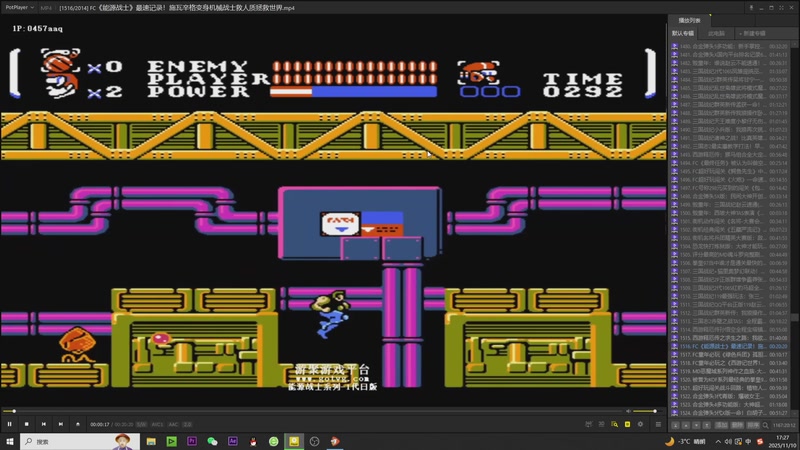Click the playback seek bar

(314, 411)
